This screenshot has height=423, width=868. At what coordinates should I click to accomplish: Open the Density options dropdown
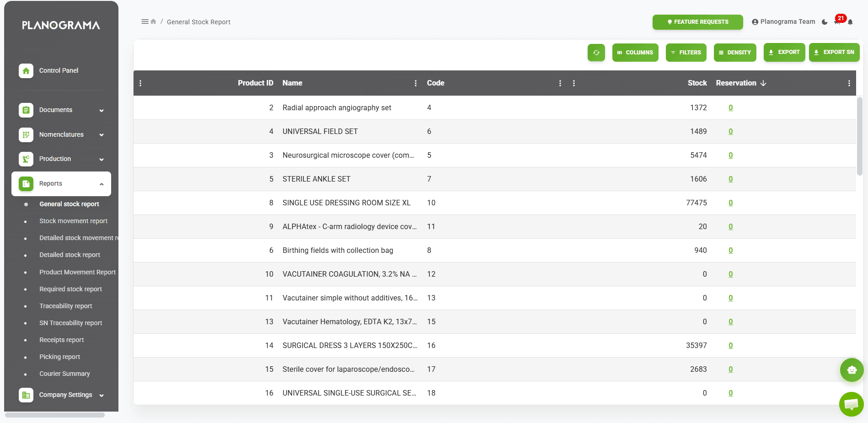(735, 53)
